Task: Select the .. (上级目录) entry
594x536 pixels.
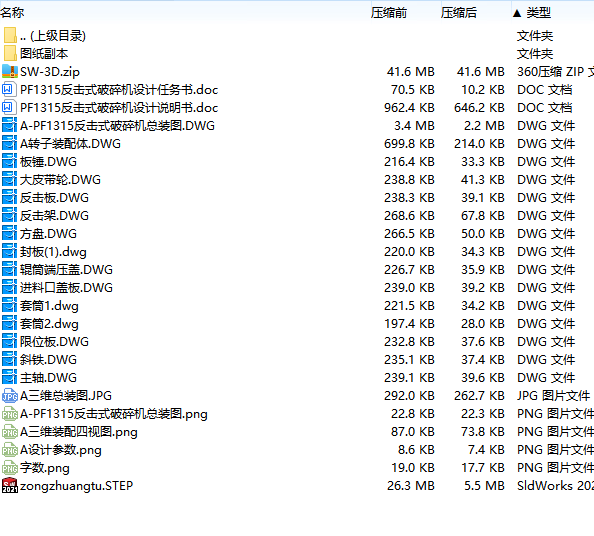Action: [53, 36]
